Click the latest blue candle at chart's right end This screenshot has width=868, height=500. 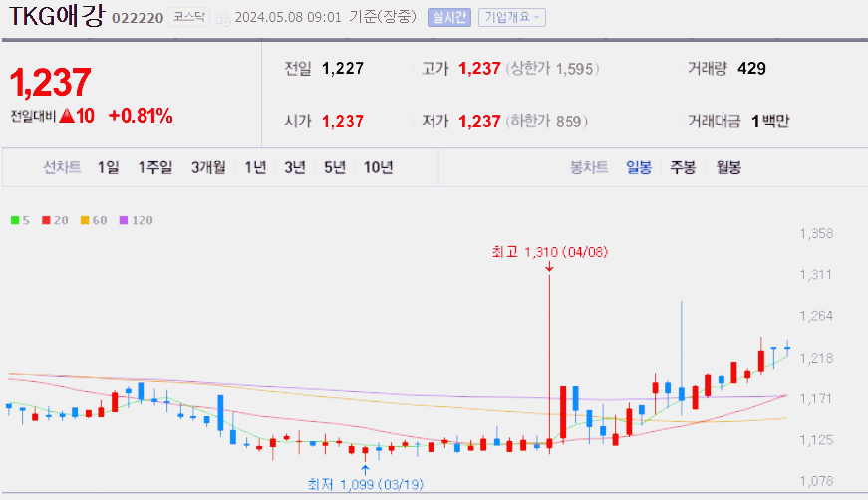787,348
